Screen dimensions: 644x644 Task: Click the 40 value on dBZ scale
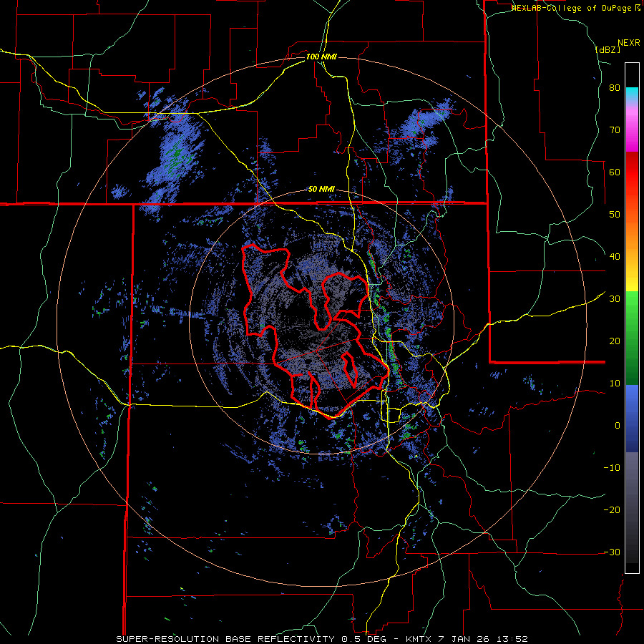tap(615, 257)
